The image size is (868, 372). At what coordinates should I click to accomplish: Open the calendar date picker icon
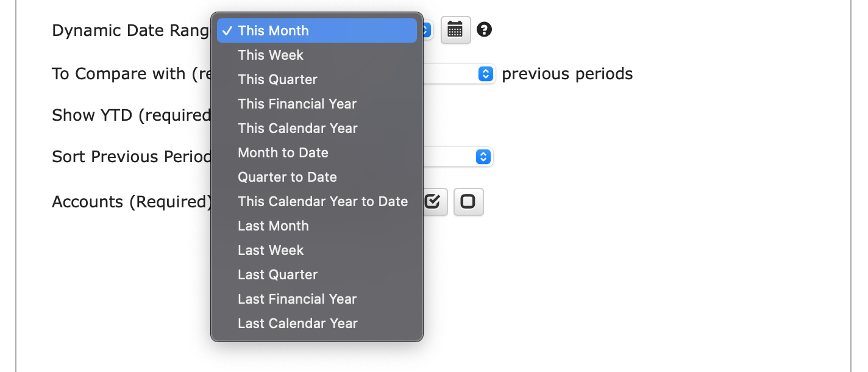[455, 29]
